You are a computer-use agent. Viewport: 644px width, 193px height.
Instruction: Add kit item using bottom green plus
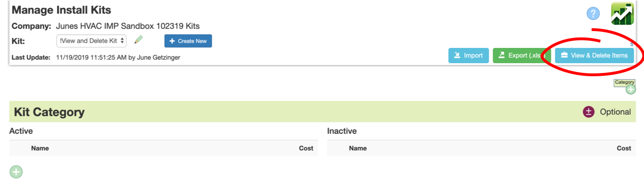tap(16, 172)
